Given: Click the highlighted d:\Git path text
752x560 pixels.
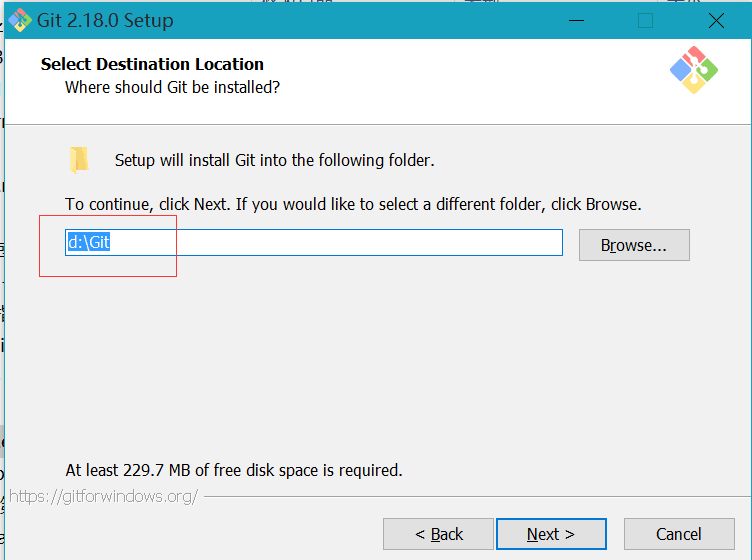Looking at the screenshot, I should pyautogui.click(x=89, y=243).
